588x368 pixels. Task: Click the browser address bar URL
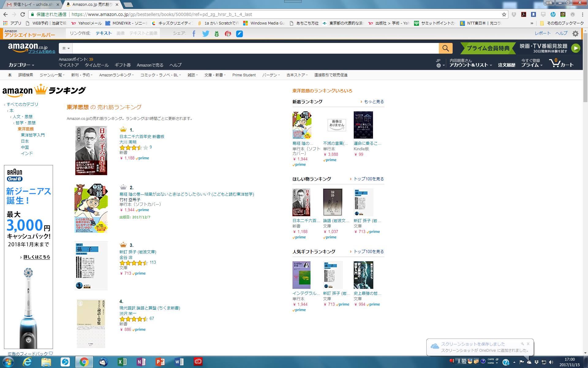point(162,14)
